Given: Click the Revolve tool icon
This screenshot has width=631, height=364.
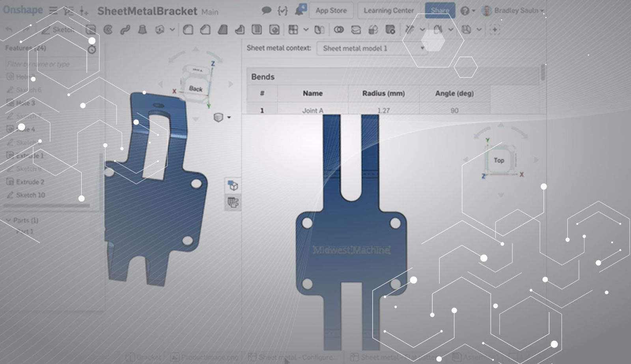Looking at the screenshot, I should 108,30.
